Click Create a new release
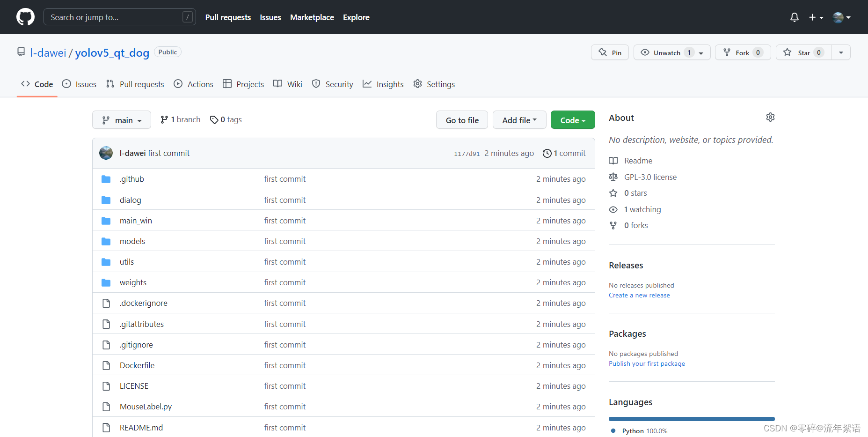The image size is (868, 437). [639, 295]
